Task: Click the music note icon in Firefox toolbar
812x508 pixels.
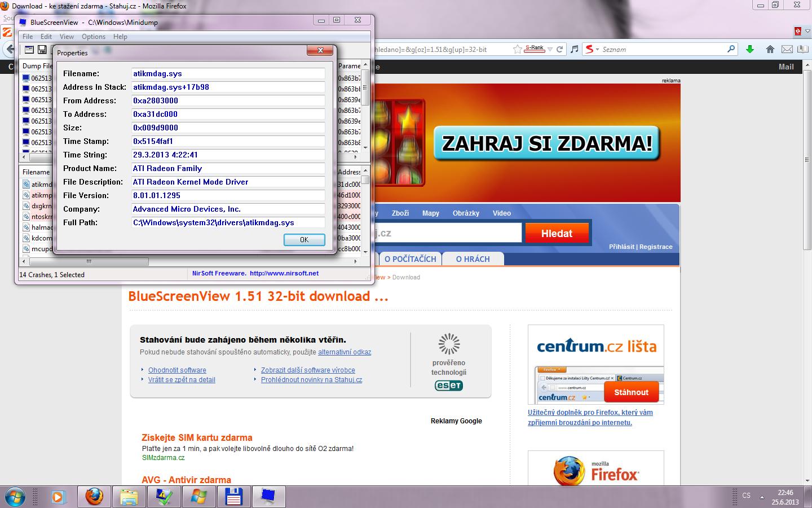Action: click(x=574, y=49)
